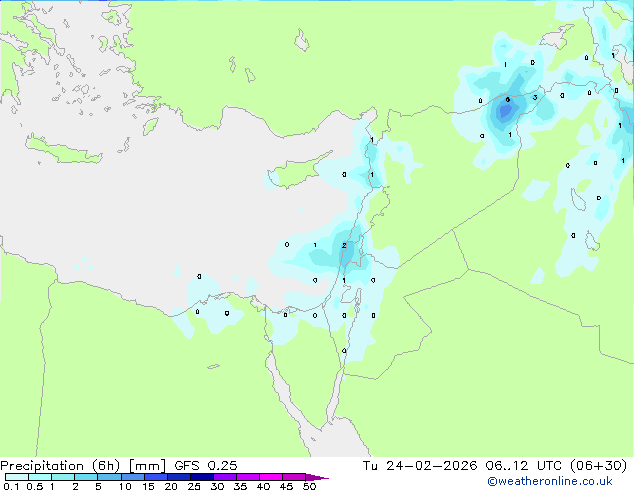This screenshot has width=634, height=490.
Task: Click the legend scale label "45"
Action: coord(286,486)
